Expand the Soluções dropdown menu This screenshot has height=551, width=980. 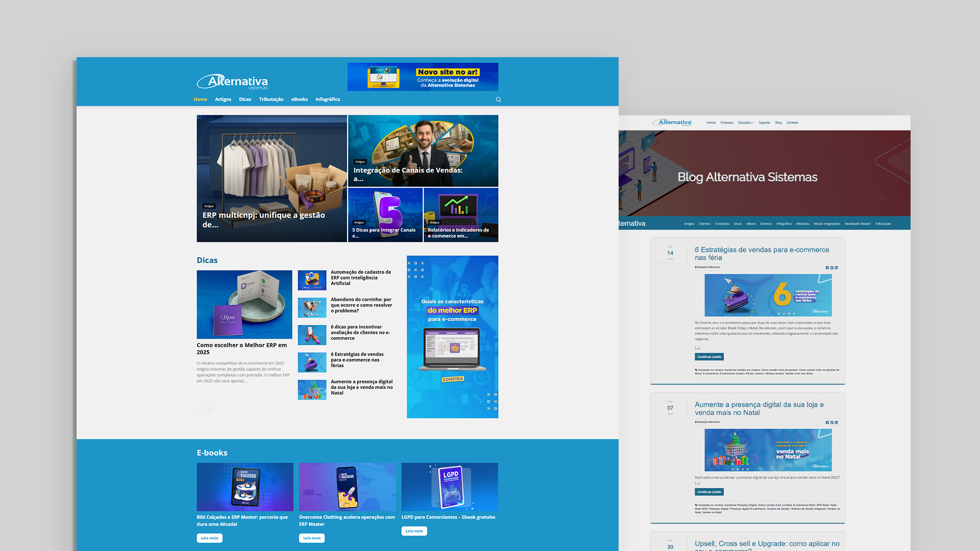click(745, 122)
